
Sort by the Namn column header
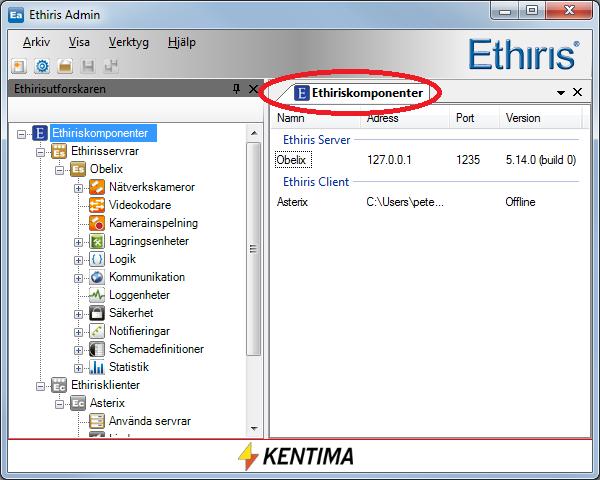[315, 118]
